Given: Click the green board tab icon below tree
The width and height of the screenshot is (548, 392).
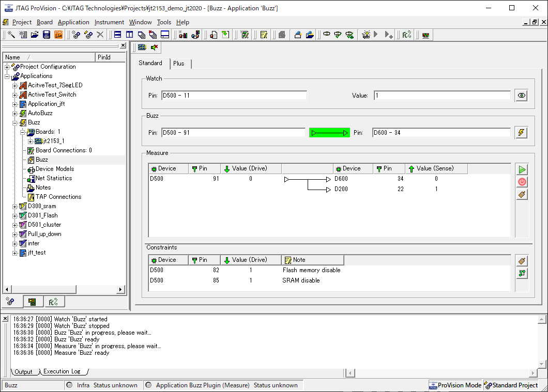Looking at the screenshot, I should pos(33,302).
